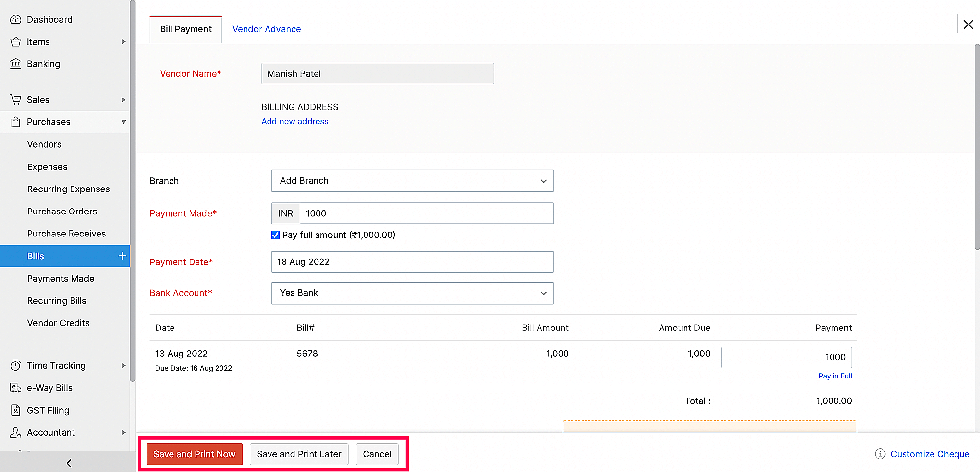Click the Time Tracking clock icon
Screen dimensions: 980x472
16,365
